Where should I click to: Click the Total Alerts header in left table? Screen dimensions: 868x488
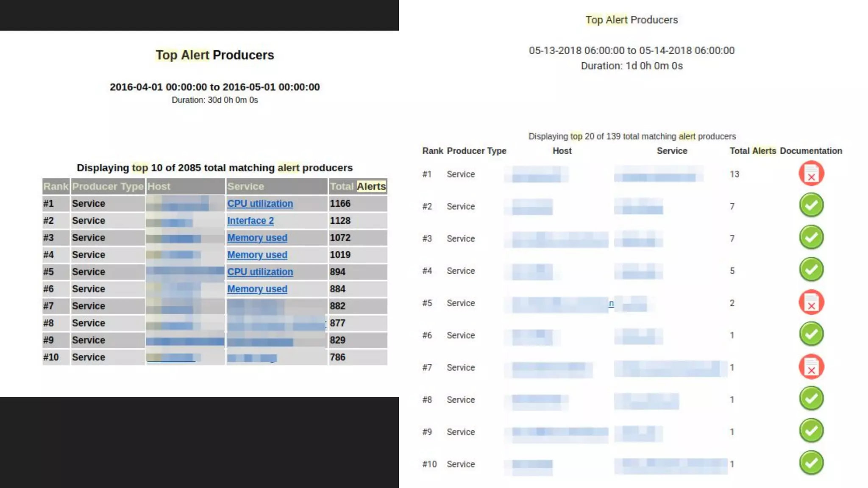coord(358,186)
